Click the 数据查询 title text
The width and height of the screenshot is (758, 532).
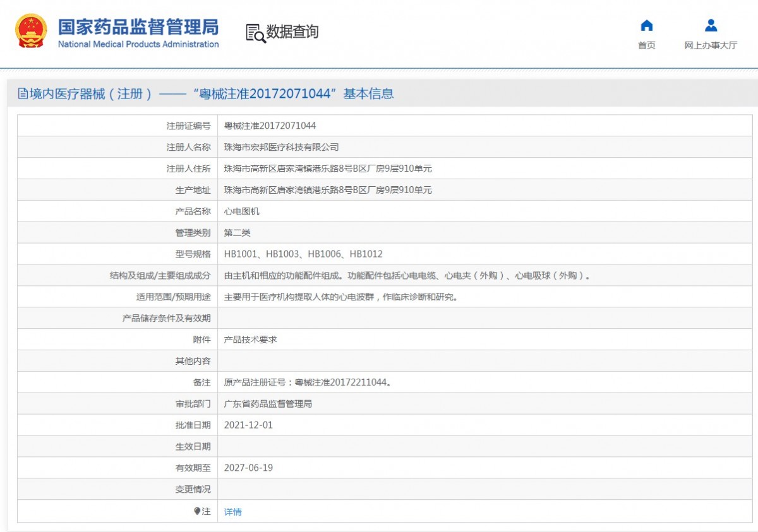click(x=292, y=32)
